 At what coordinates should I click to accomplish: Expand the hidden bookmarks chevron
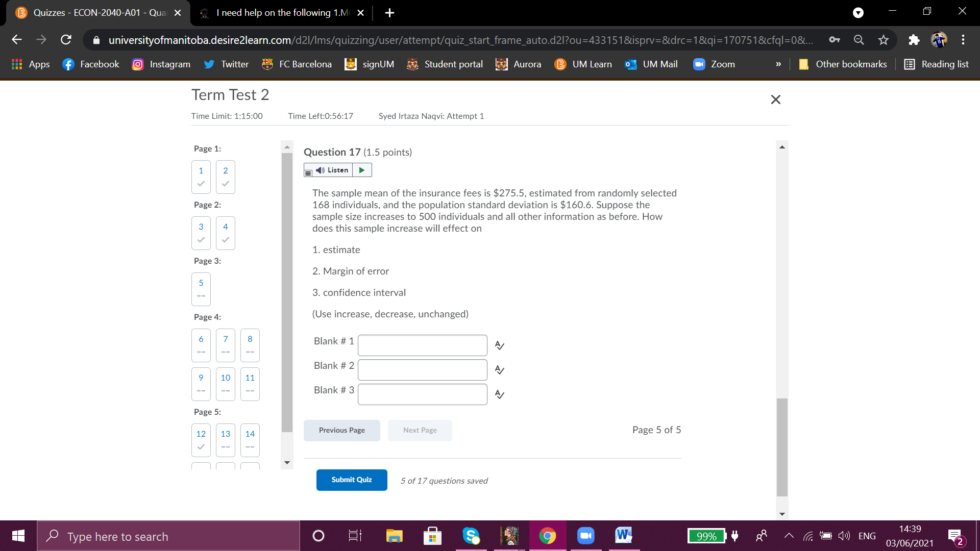778,64
